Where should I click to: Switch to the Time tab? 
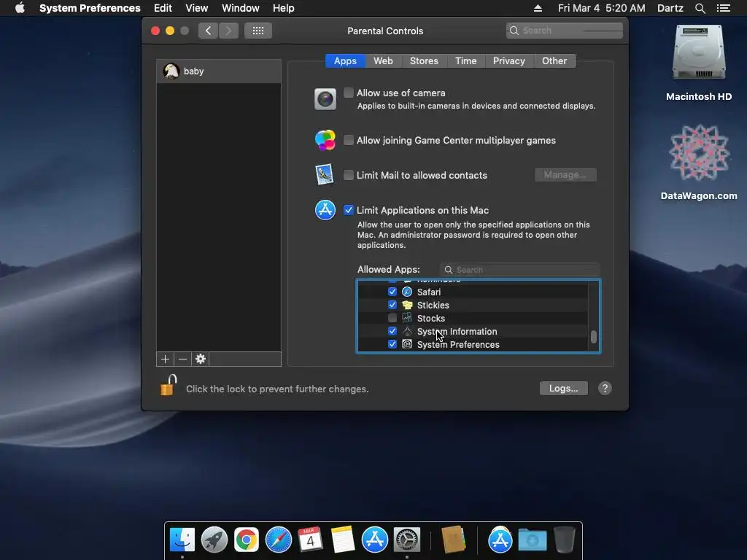pyautogui.click(x=466, y=61)
